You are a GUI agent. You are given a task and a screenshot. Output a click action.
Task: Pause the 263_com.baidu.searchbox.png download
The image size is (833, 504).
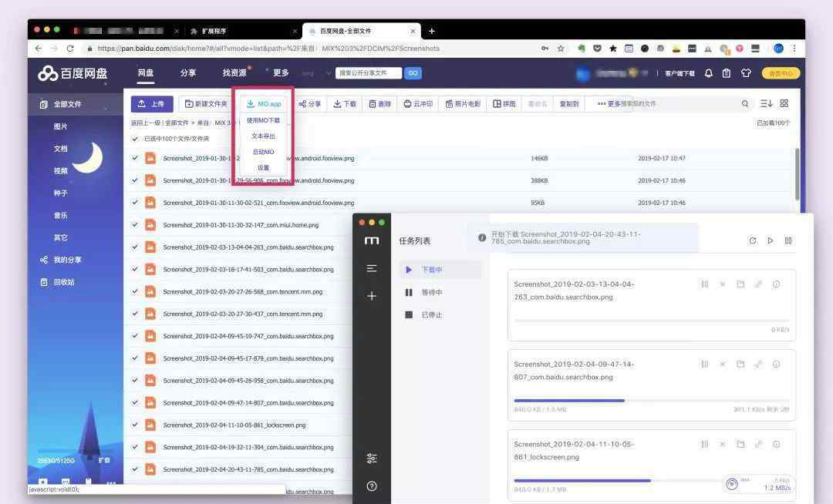pyautogui.click(x=705, y=284)
